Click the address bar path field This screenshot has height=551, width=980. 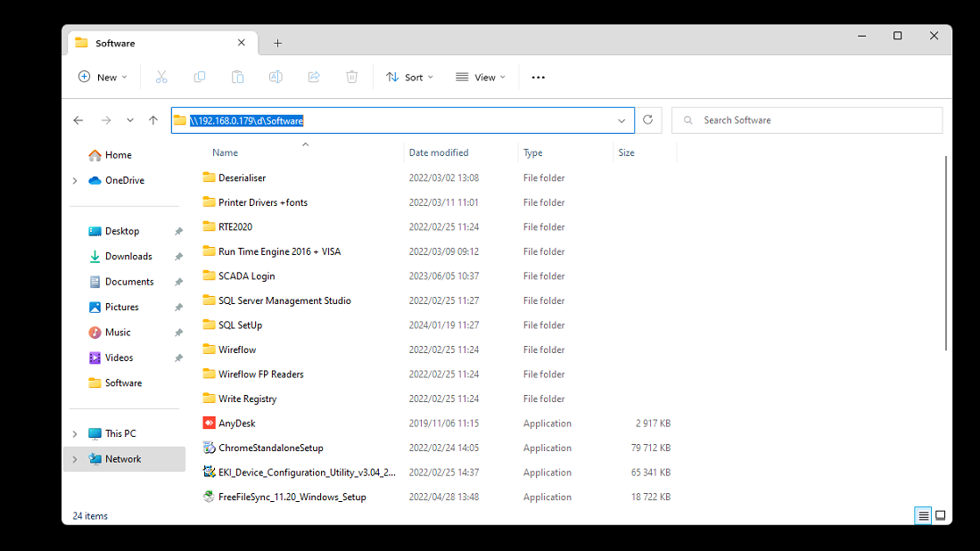402,120
